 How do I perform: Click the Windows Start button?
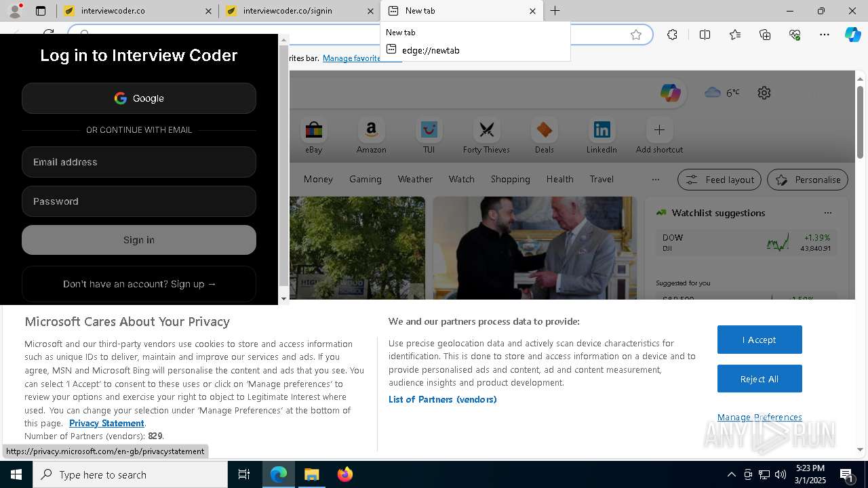[x=16, y=474]
